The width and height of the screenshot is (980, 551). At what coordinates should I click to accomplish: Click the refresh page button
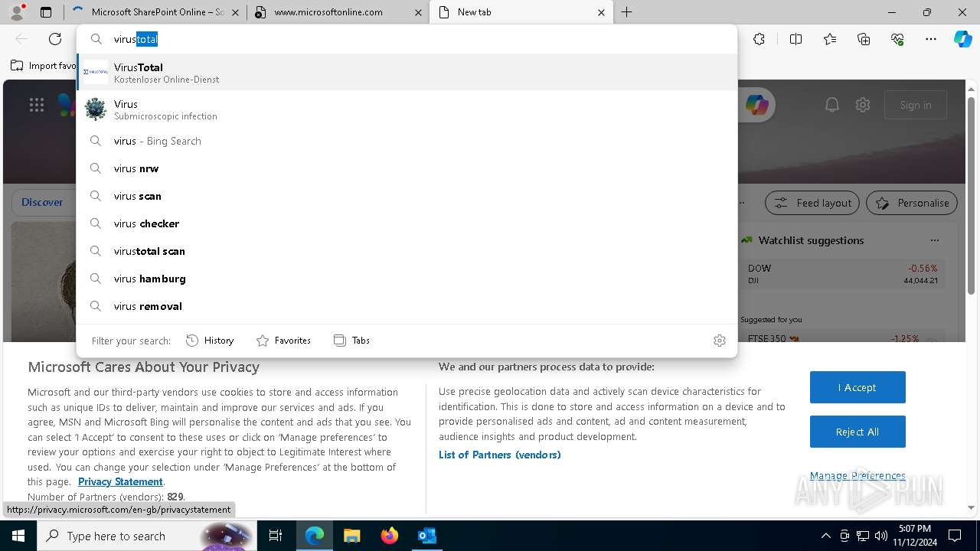(55, 39)
